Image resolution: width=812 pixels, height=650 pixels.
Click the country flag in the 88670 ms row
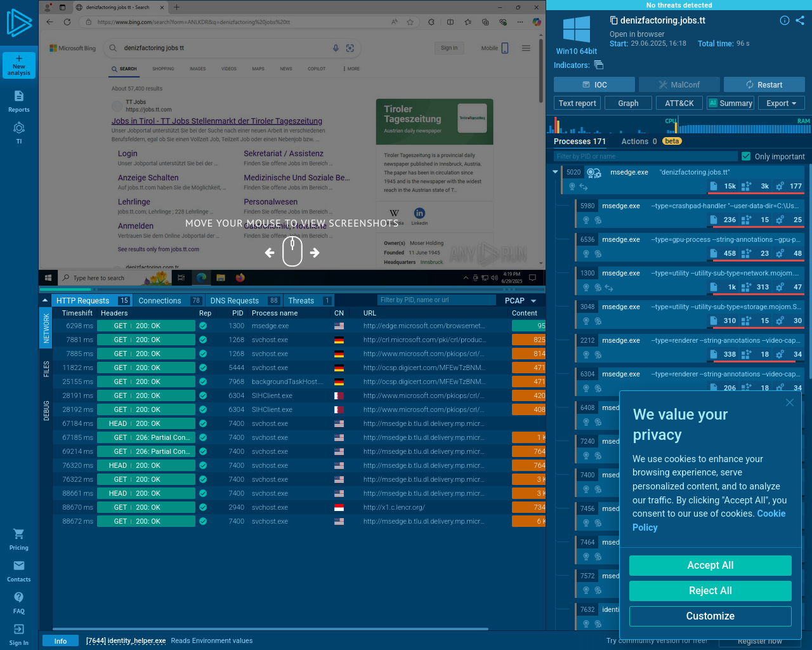[x=339, y=507]
